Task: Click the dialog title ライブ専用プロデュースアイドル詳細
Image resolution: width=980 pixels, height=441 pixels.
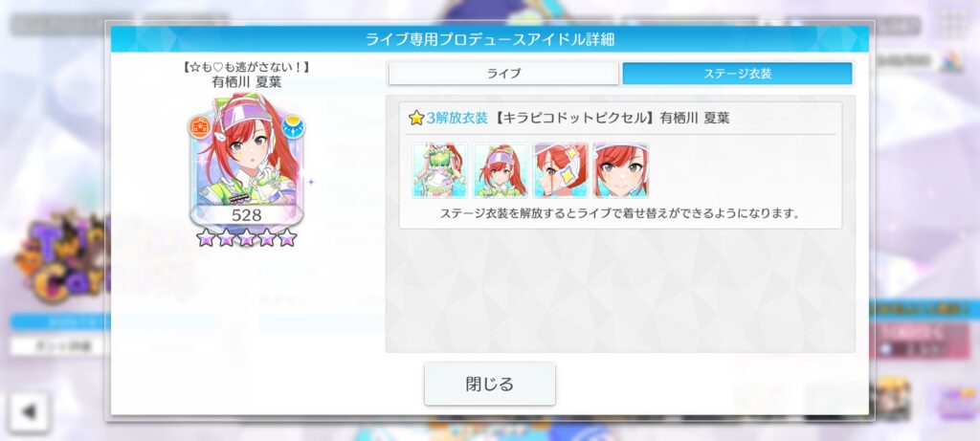Action: click(490, 39)
